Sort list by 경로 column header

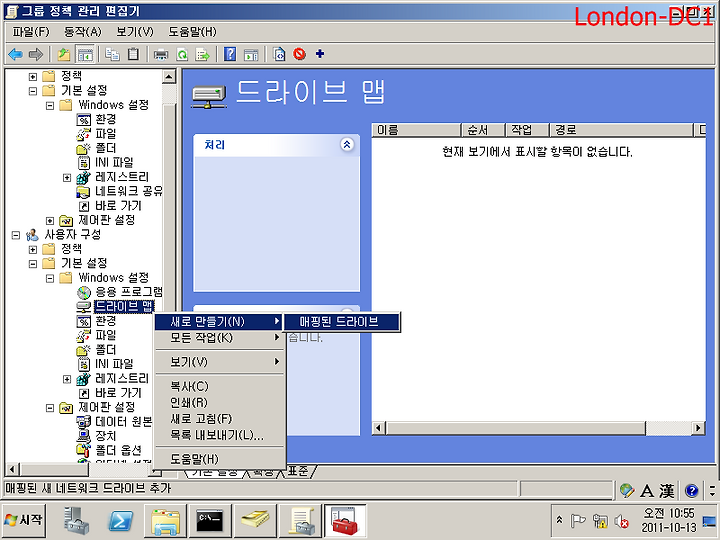click(622, 130)
